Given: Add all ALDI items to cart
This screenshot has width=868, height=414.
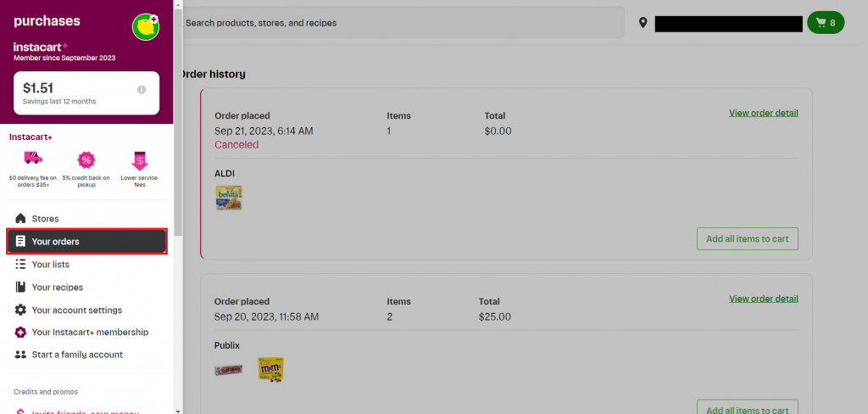Looking at the screenshot, I should pyautogui.click(x=747, y=238).
